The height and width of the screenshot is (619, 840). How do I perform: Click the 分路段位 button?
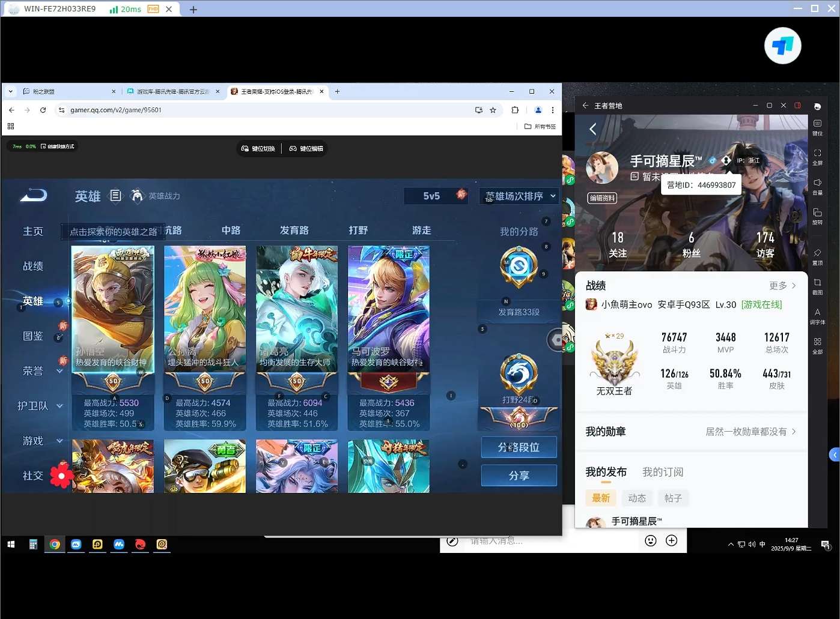coord(519,447)
